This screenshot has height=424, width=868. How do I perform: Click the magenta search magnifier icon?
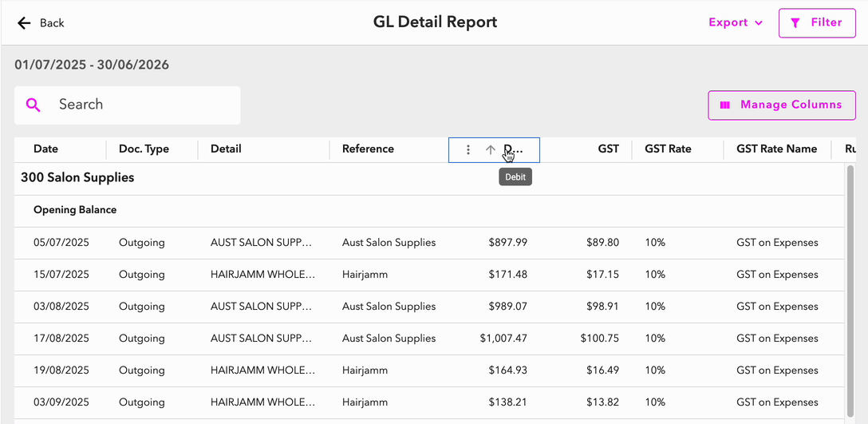pyautogui.click(x=34, y=105)
